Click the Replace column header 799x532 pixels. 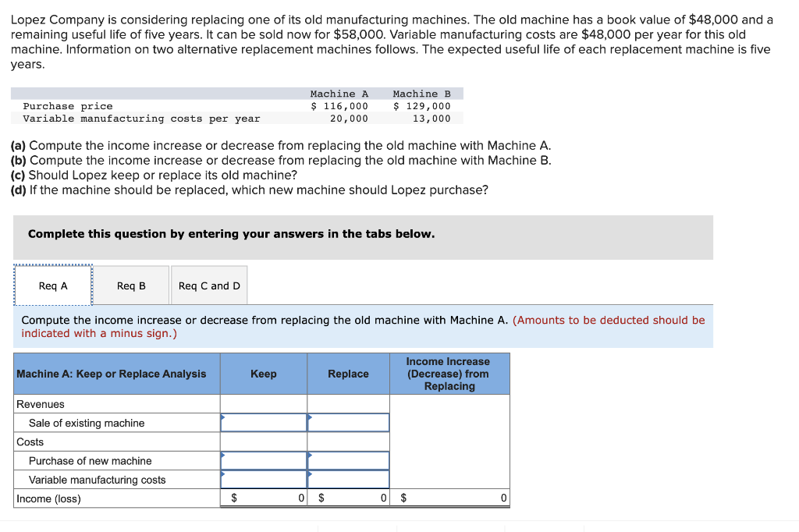(348, 374)
